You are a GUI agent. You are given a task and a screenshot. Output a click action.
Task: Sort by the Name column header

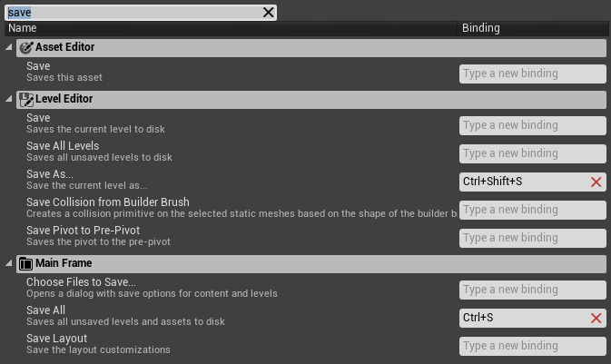point(227,28)
